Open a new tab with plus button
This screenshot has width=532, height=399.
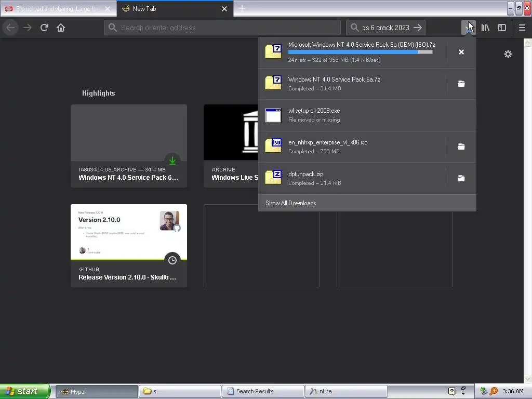[x=242, y=8]
